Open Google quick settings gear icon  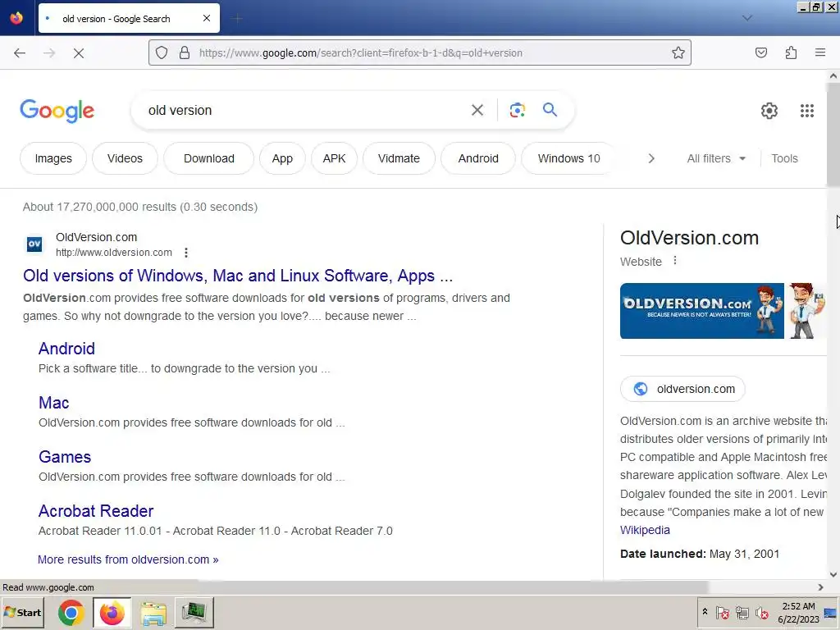(x=769, y=111)
